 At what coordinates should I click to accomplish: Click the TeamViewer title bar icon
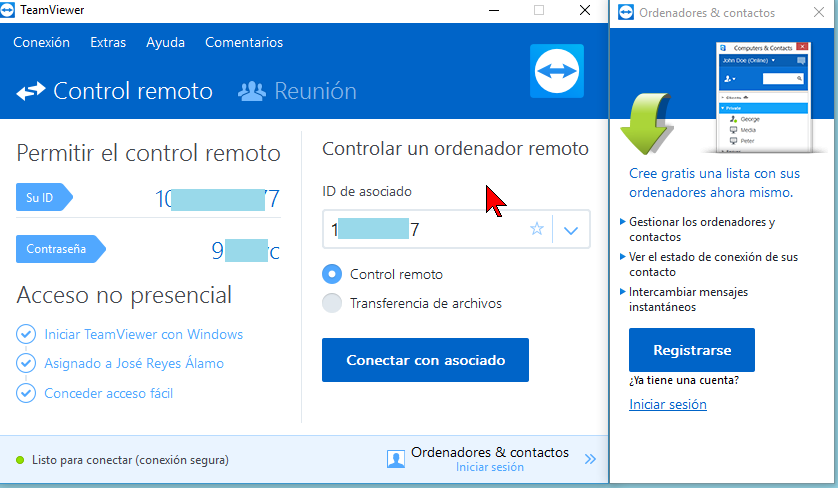tap(7, 10)
